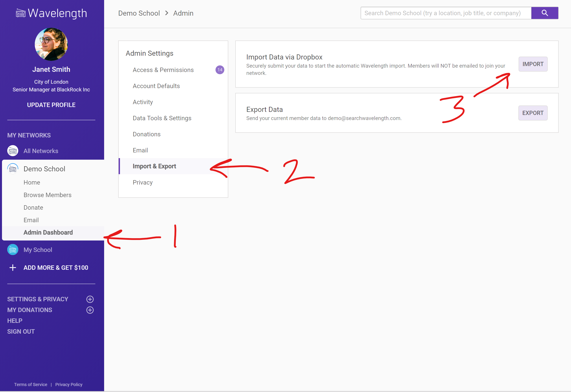Click the Demo School network icon

coord(13,169)
